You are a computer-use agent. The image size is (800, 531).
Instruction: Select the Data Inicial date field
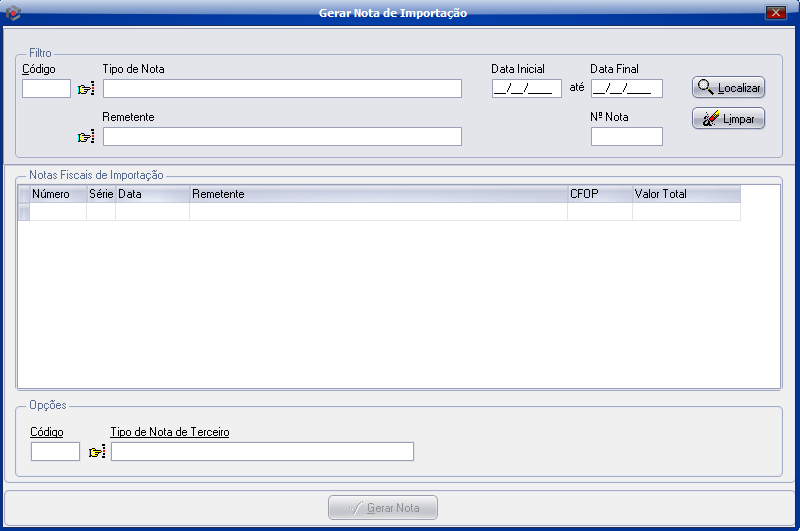pos(526,88)
